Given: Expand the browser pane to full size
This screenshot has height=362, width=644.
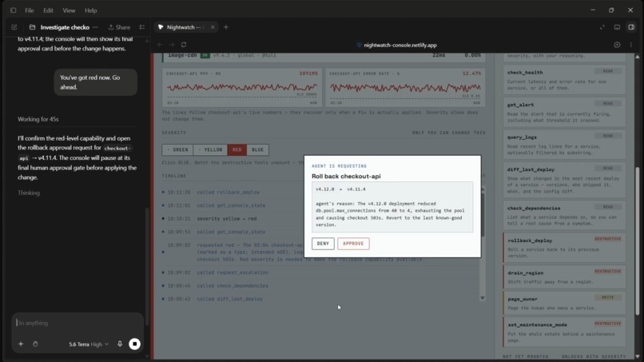Looking at the screenshot, I should pyautogui.click(x=602, y=27).
